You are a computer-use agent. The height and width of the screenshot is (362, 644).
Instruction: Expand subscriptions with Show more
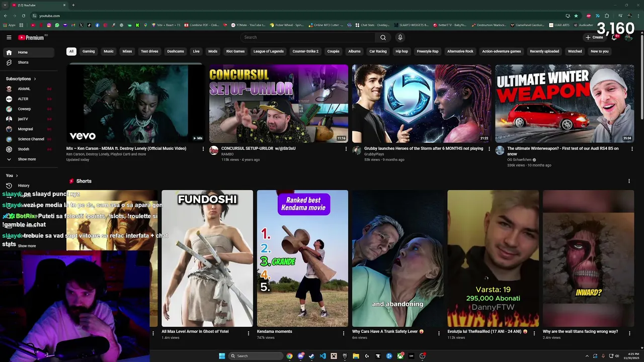[x=28, y=159]
